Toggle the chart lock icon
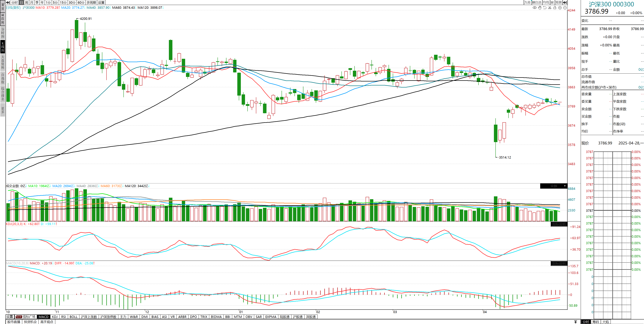 point(555,8)
